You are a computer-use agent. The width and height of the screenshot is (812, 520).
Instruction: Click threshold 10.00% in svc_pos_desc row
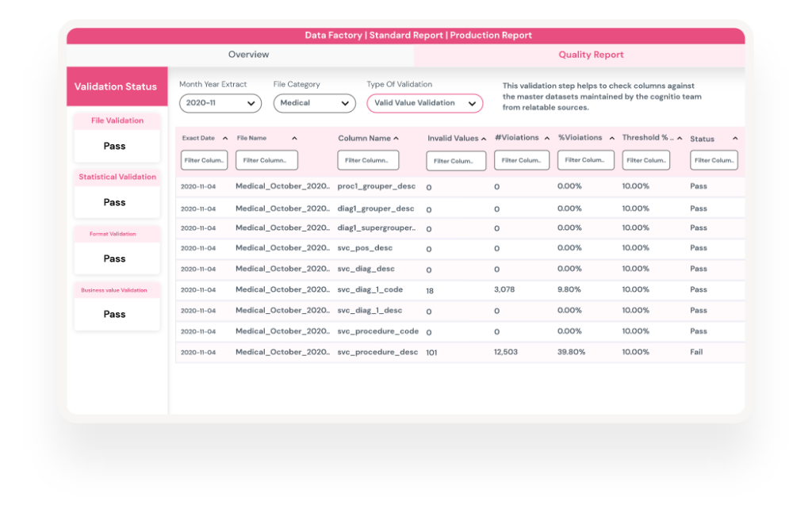(635, 248)
